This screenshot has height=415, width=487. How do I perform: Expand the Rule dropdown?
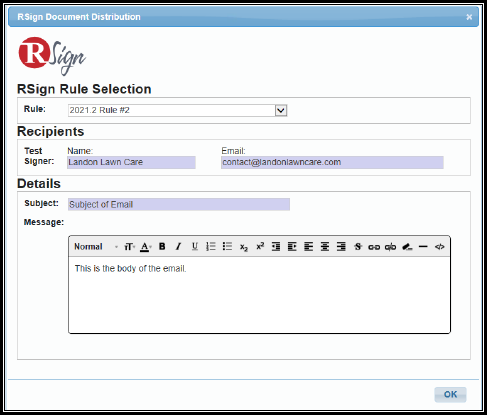coord(281,110)
